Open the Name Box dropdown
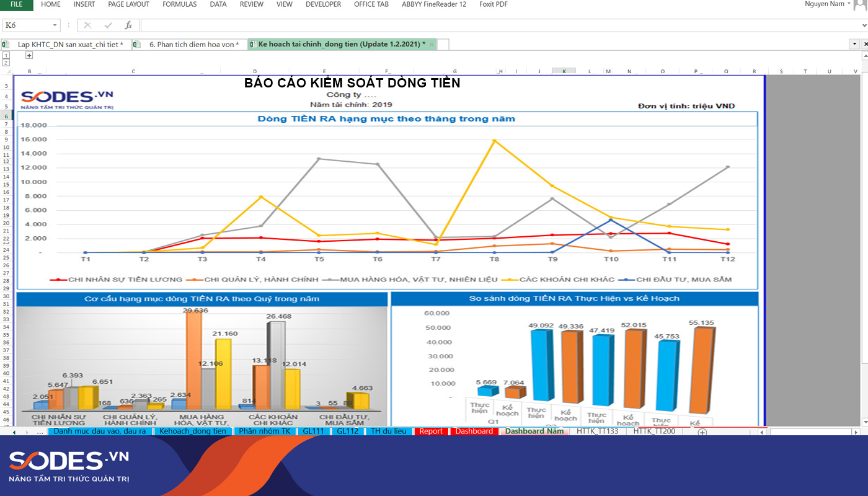 [x=55, y=25]
